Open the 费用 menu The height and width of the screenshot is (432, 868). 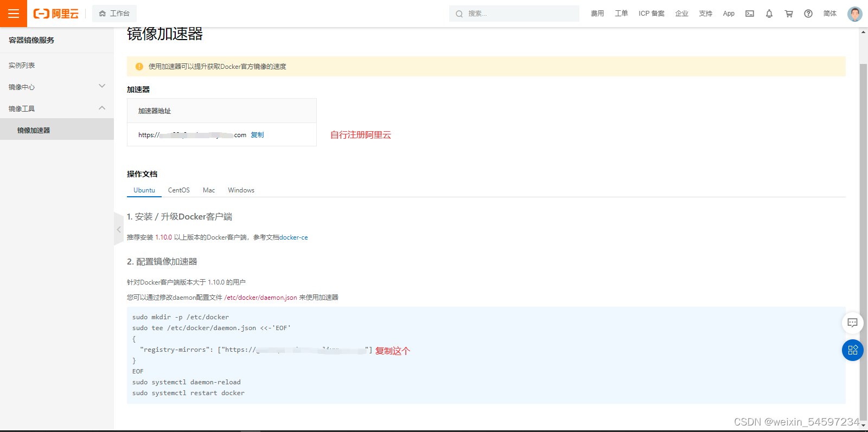tap(597, 14)
